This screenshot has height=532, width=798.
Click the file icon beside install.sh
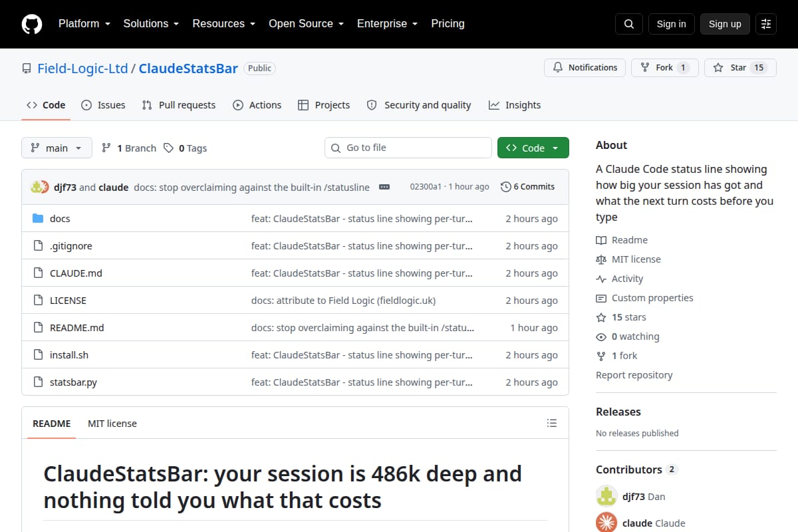38,355
